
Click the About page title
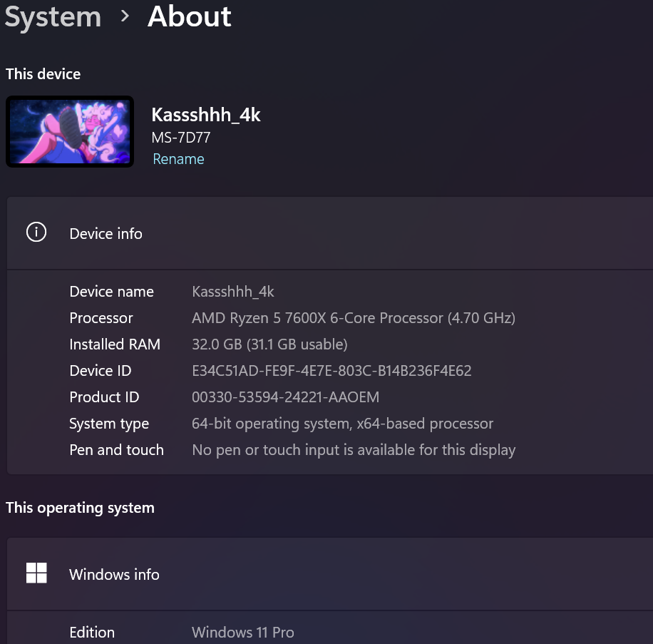point(189,16)
